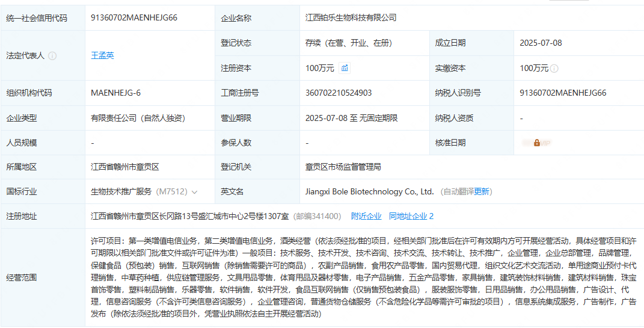The width and height of the screenshot is (644, 328).
Task: Click the 纳税人资质 label cell
Action: tap(471, 119)
